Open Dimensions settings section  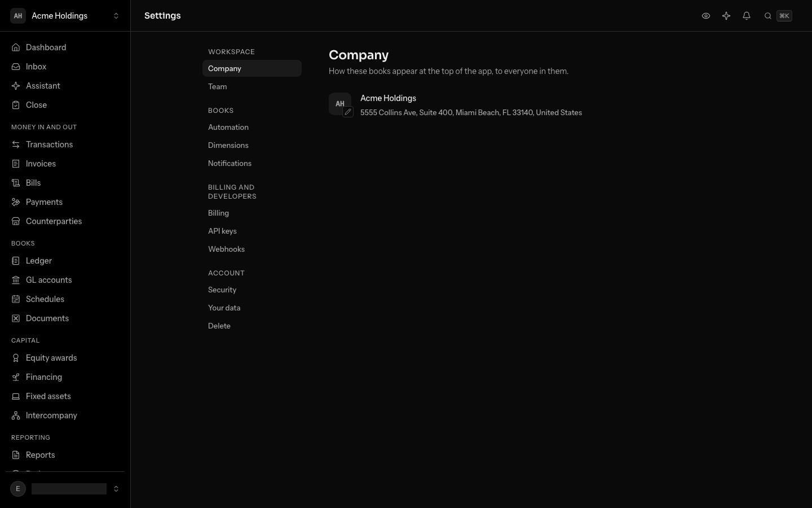click(252, 145)
